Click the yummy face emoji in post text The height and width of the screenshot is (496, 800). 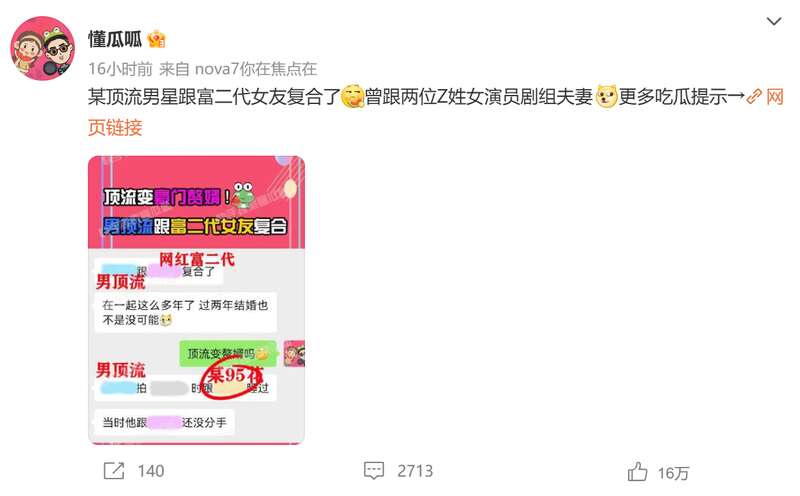click(352, 96)
